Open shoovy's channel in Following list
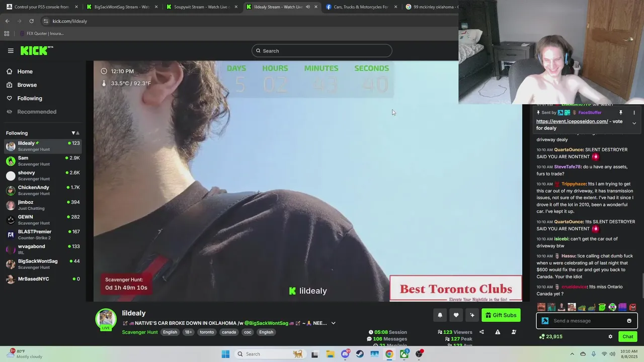Image resolution: width=644 pixels, height=362 pixels. pyautogui.click(x=43, y=175)
